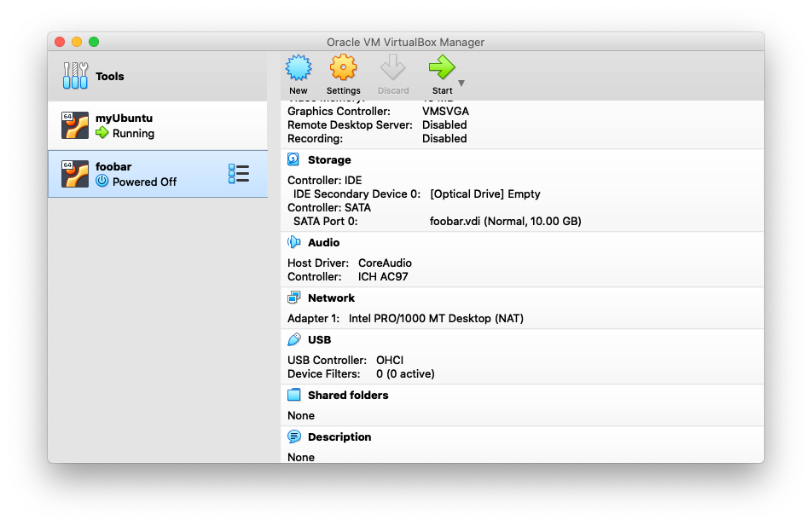The image size is (812, 526).
Task: Click the 0 (0 active) device filters value
Action: pyautogui.click(x=405, y=373)
